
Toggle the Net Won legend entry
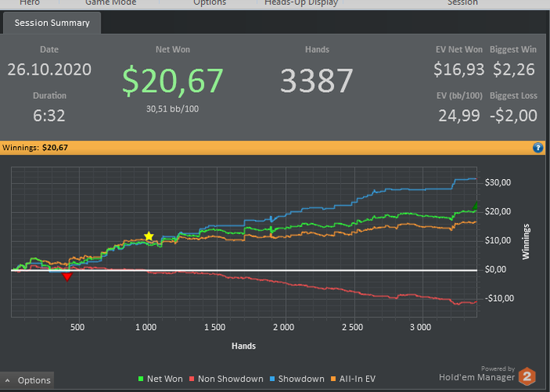[160, 379]
